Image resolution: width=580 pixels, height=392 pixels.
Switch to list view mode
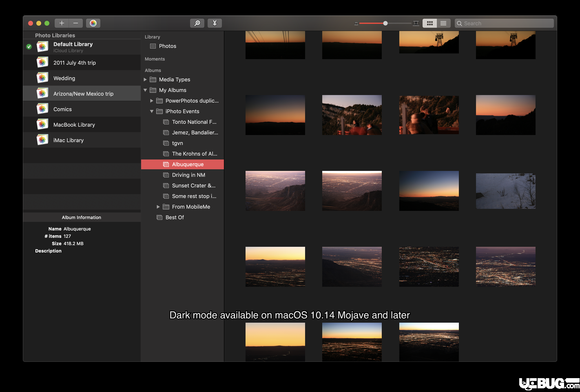coord(443,23)
